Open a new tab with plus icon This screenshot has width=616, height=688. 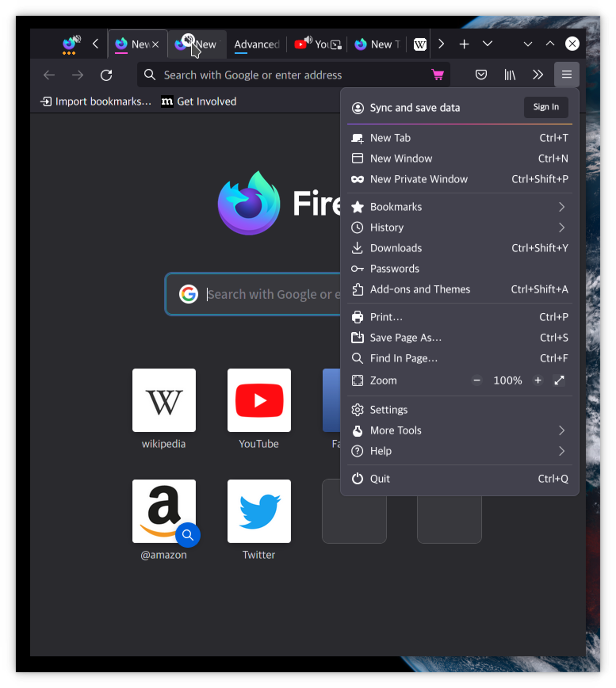click(464, 44)
